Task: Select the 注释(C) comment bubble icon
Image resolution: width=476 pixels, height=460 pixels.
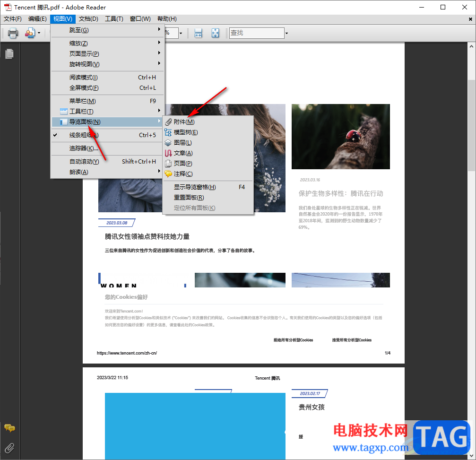Action: coord(168,174)
